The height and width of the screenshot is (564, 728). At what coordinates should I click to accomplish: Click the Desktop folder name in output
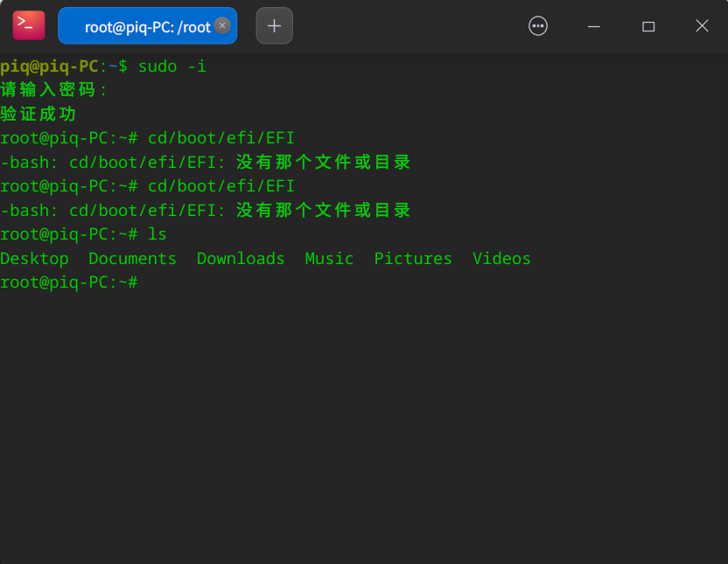(34, 258)
